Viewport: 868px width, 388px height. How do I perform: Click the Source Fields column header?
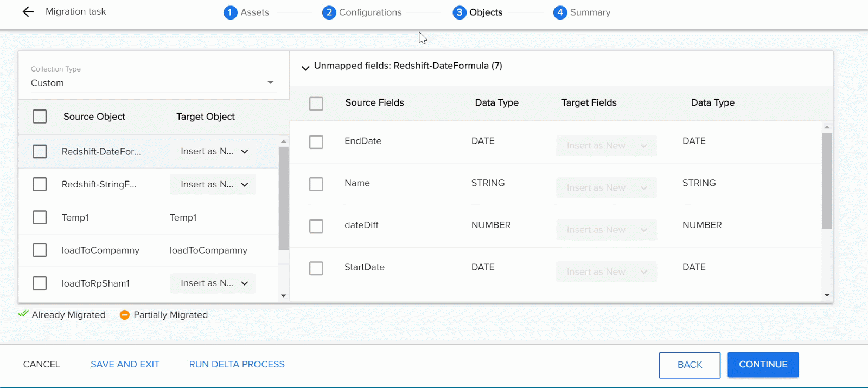(374, 102)
